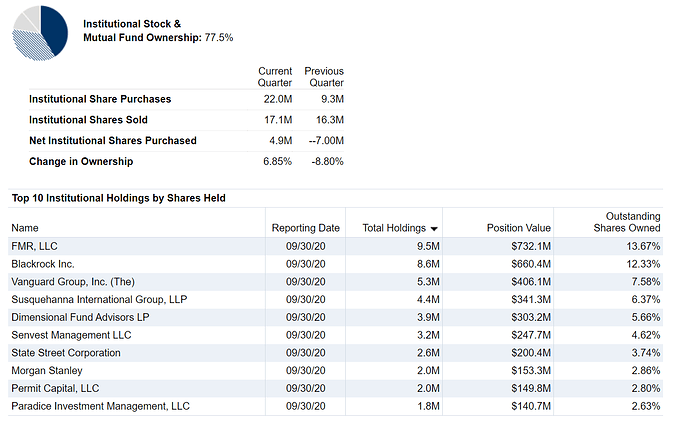690x434 pixels.
Task: Click Permit Capital outstanding shares 2.80%
Action: (646, 388)
